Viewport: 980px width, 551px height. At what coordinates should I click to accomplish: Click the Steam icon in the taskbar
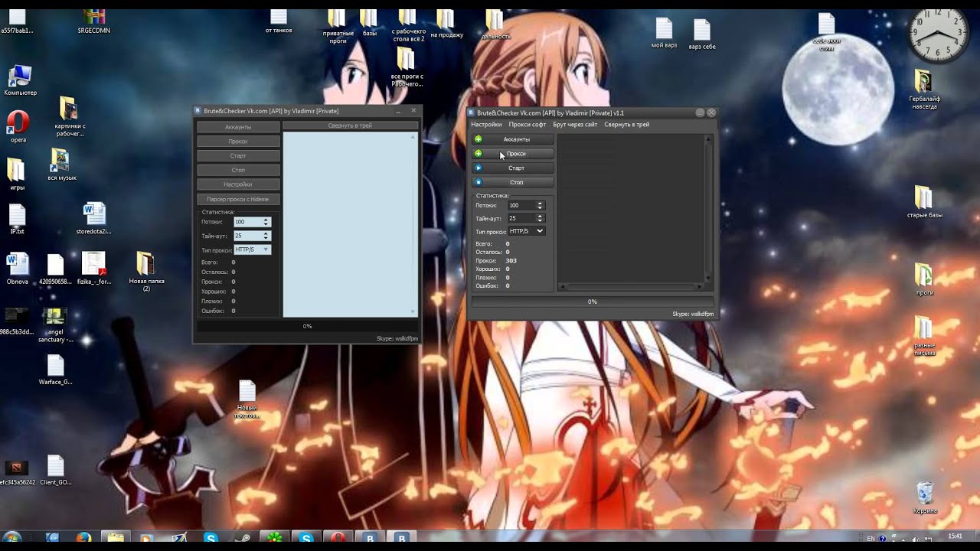242,539
